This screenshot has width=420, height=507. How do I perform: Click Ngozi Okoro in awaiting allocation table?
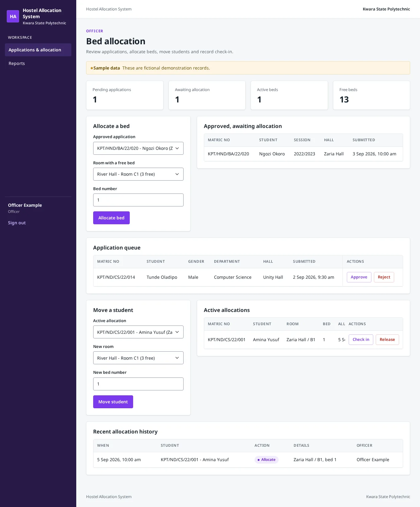coord(272,154)
